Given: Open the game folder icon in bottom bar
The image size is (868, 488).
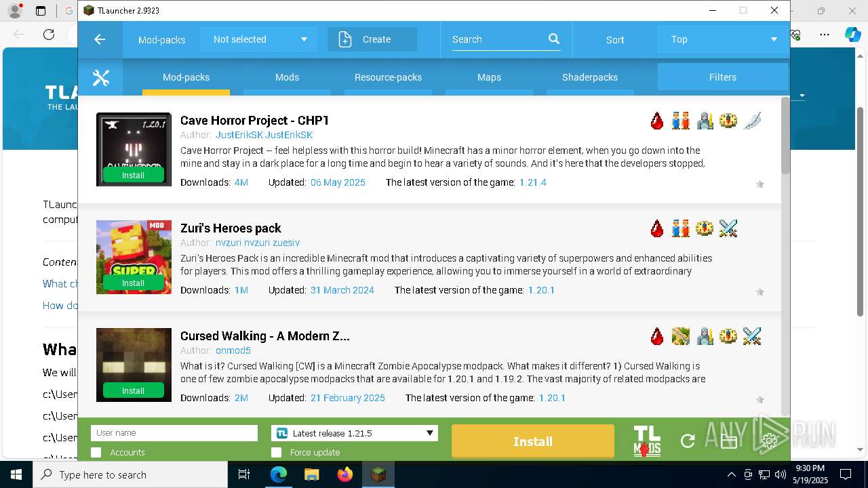Looking at the screenshot, I should coord(729,441).
